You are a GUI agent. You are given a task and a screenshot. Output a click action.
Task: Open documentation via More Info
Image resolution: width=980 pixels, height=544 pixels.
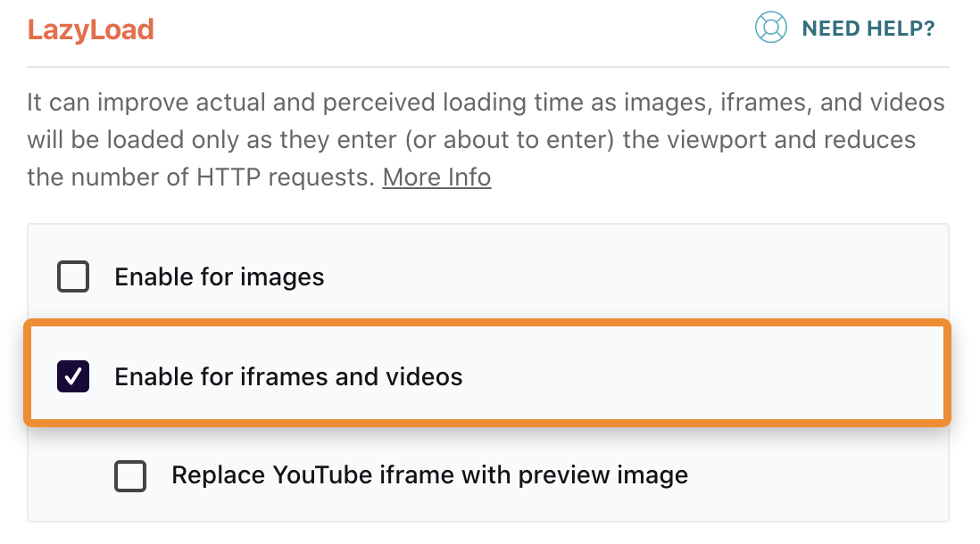(x=436, y=177)
